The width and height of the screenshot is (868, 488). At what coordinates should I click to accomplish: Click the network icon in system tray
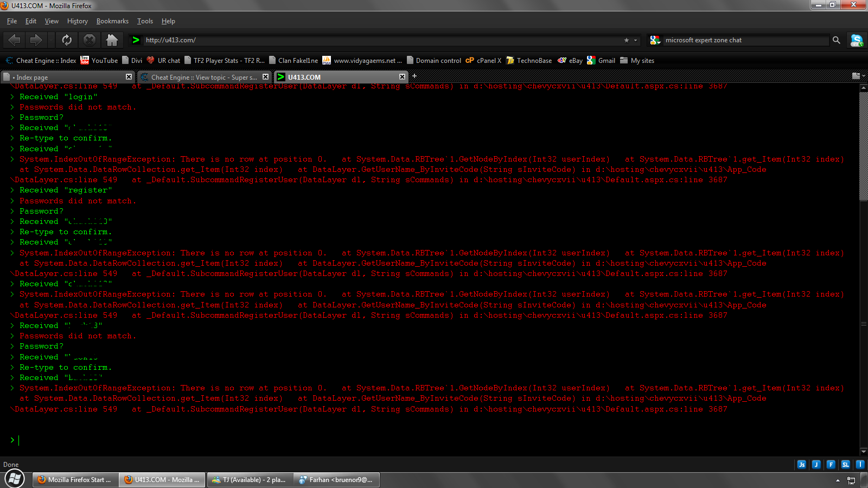tap(851, 480)
